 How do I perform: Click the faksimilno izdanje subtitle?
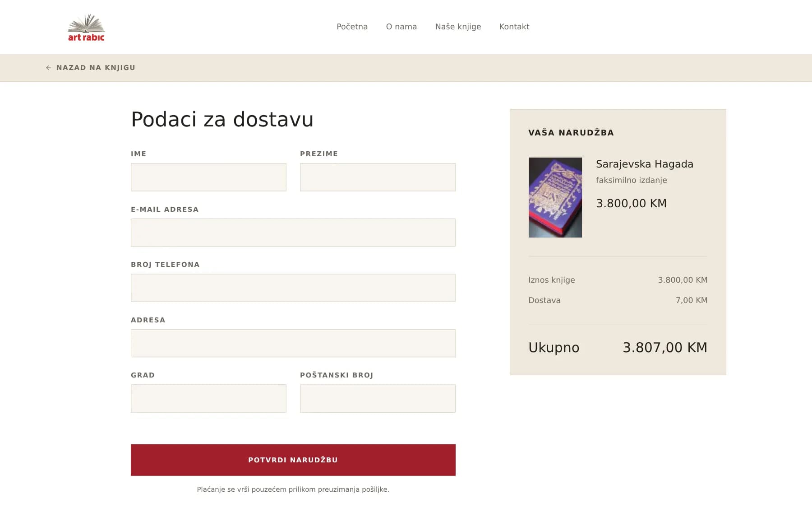click(631, 180)
